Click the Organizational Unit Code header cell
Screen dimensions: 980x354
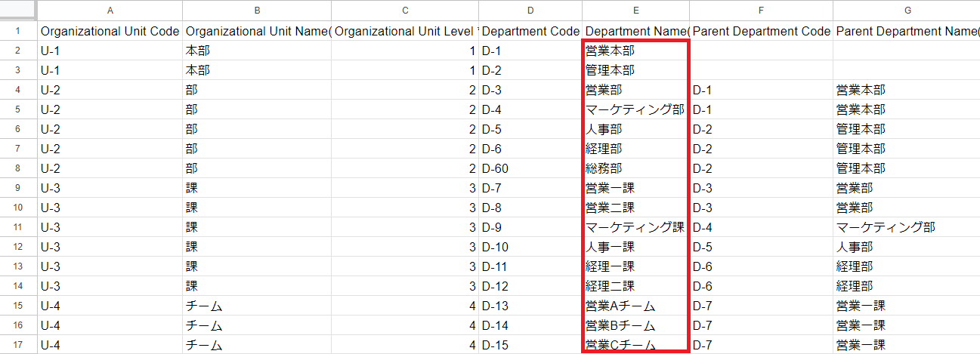tap(110, 32)
